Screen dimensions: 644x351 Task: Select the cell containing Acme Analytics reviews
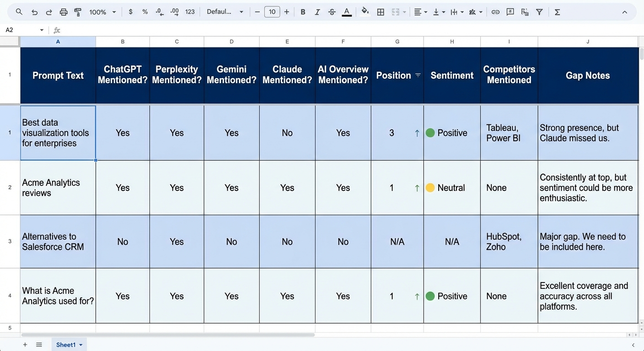click(58, 187)
